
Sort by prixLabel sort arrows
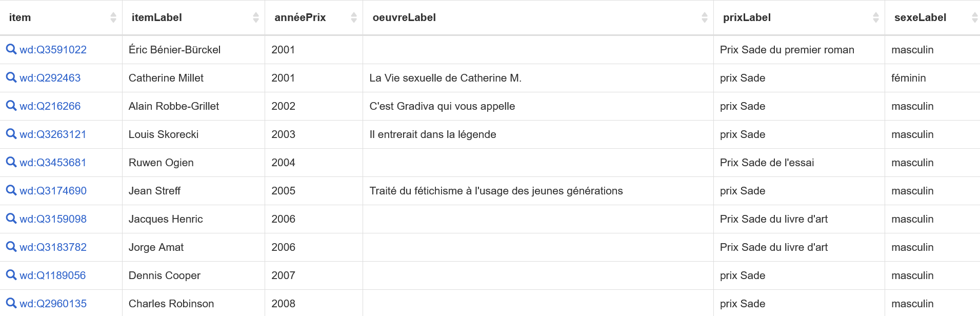876,17
